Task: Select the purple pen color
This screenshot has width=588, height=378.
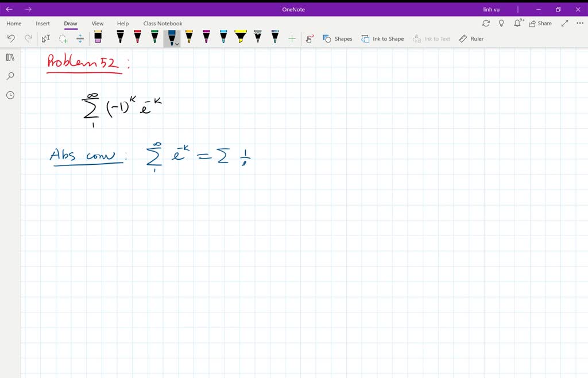Action: pos(206,38)
